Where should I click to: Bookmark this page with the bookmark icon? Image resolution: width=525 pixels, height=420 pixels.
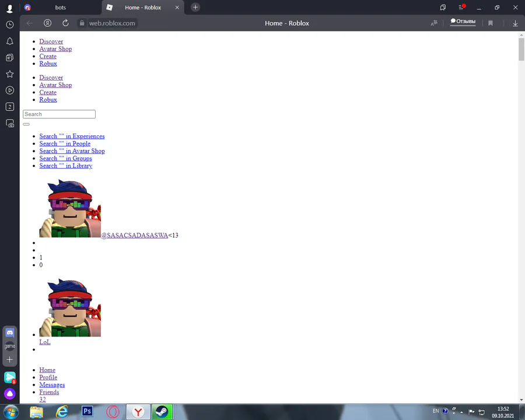pos(491,23)
